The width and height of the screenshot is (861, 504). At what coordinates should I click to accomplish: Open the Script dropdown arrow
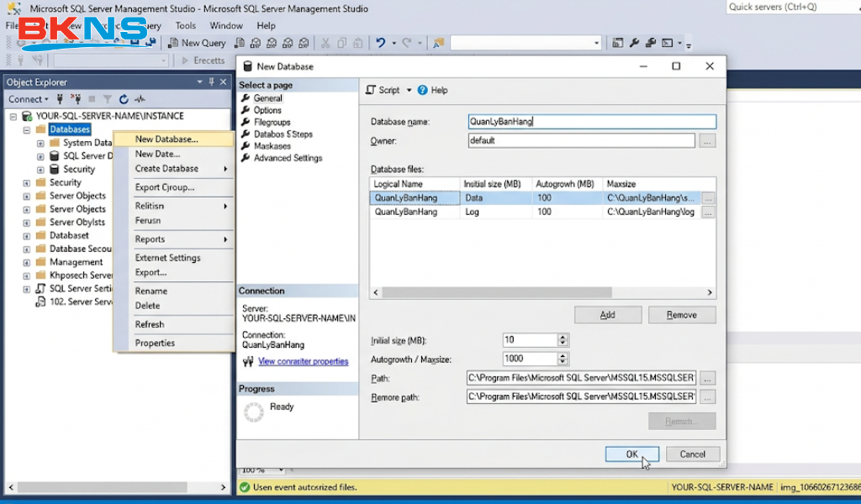pos(409,91)
